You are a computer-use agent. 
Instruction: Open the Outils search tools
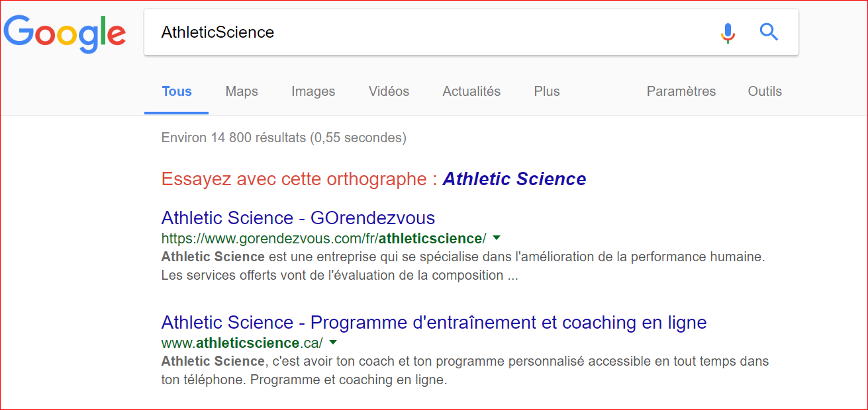[765, 91]
